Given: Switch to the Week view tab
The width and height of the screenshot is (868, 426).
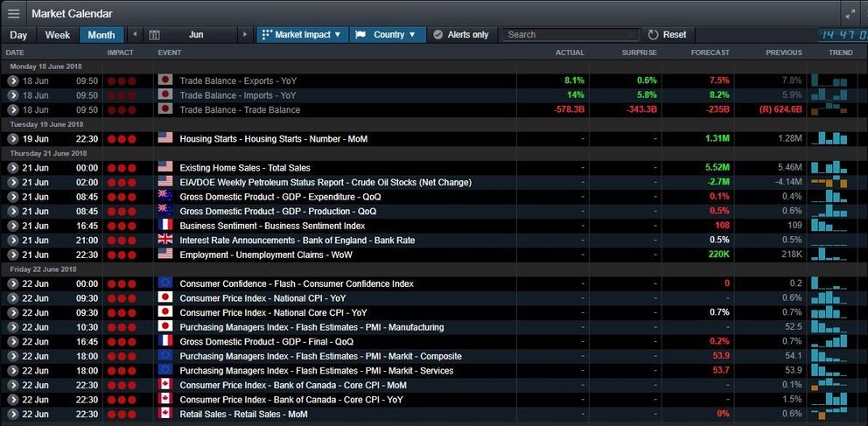Looking at the screenshot, I should [x=58, y=35].
